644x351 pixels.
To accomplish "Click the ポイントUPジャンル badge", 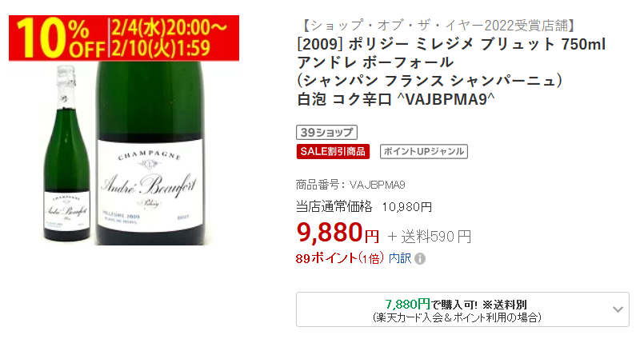I will point(423,151).
